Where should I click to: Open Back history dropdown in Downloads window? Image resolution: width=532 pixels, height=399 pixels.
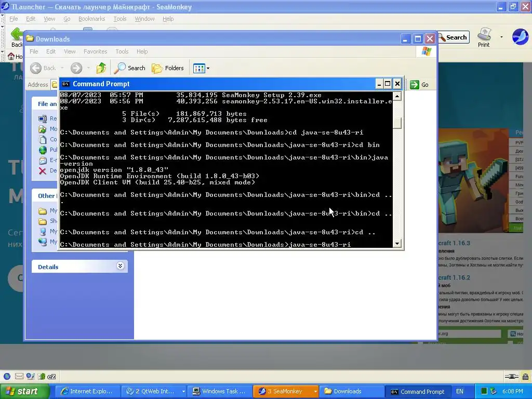[x=62, y=68]
